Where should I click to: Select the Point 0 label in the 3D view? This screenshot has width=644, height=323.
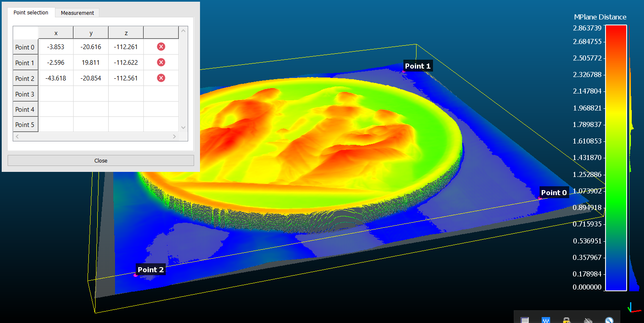[554, 193]
